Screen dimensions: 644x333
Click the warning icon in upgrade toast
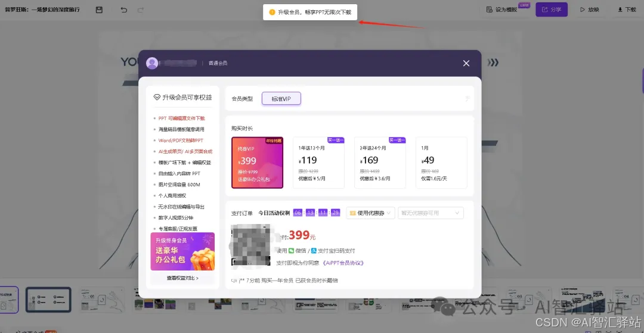pyautogui.click(x=272, y=13)
